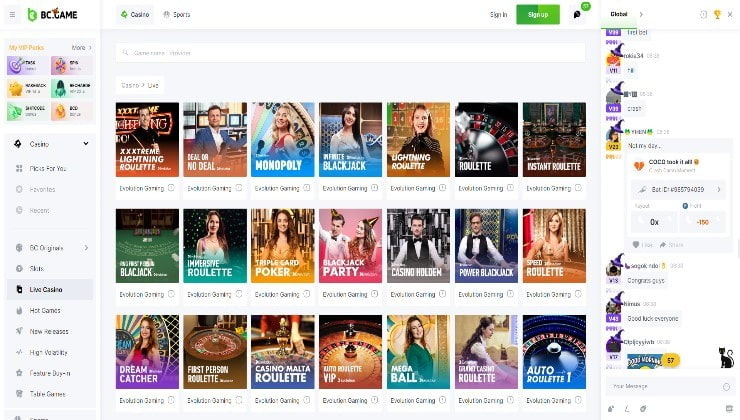Click the game name search field

pos(351,53)
